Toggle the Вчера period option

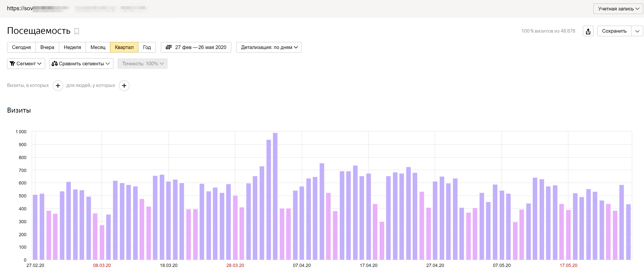pyautogui.click(x=47, y=47)
